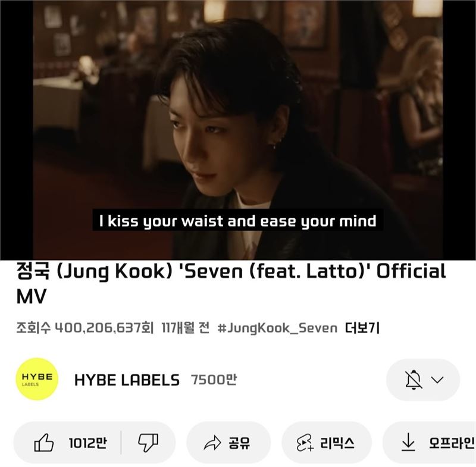Tap the share arrow icon
The height and width of the screenshot is (467, 476).
pyautogui.click(x=212, y=443)
